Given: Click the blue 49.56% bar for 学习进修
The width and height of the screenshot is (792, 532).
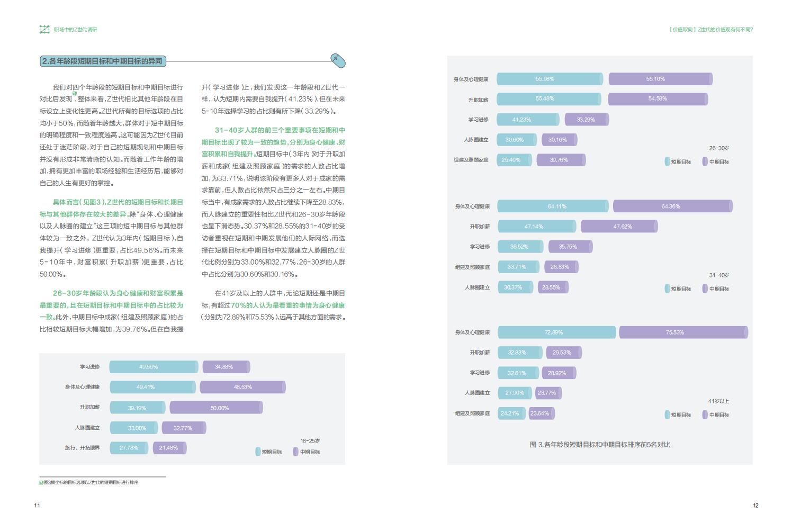Looking at the screenshot, I should pos(154,367).
